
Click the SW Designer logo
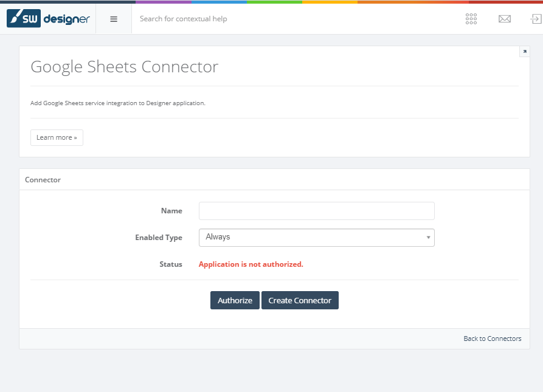(x=48, y=19)
